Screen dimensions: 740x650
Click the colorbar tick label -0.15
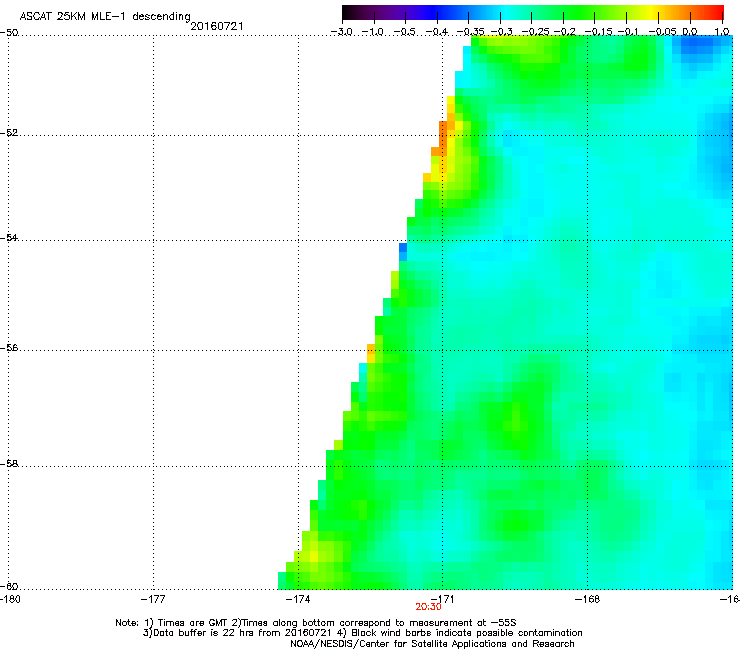597,32
